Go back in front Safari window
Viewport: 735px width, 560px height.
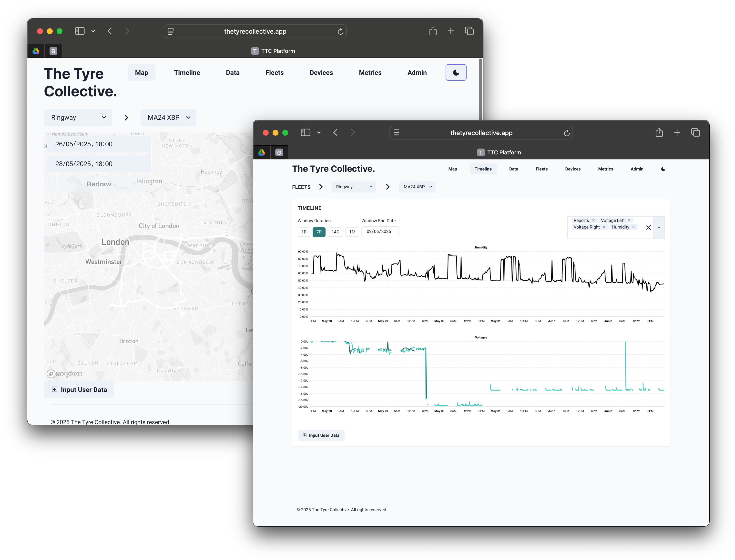point(336,133)
